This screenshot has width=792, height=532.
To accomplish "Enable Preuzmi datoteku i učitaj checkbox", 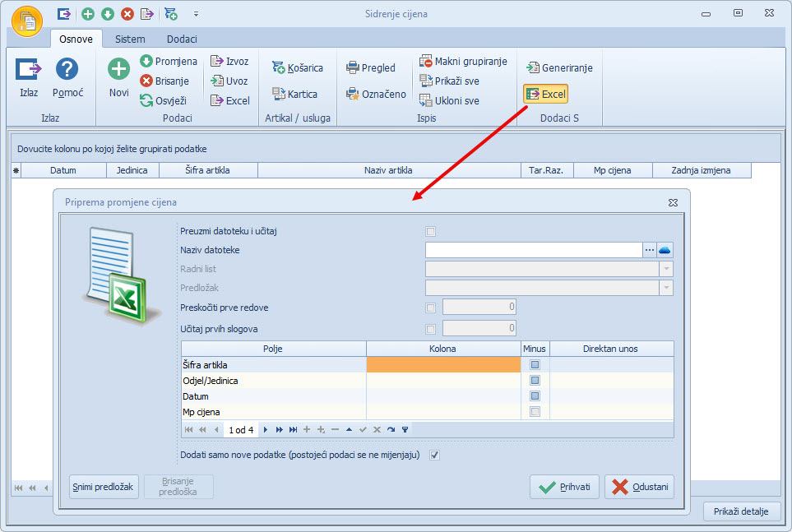I will (431, 231).
